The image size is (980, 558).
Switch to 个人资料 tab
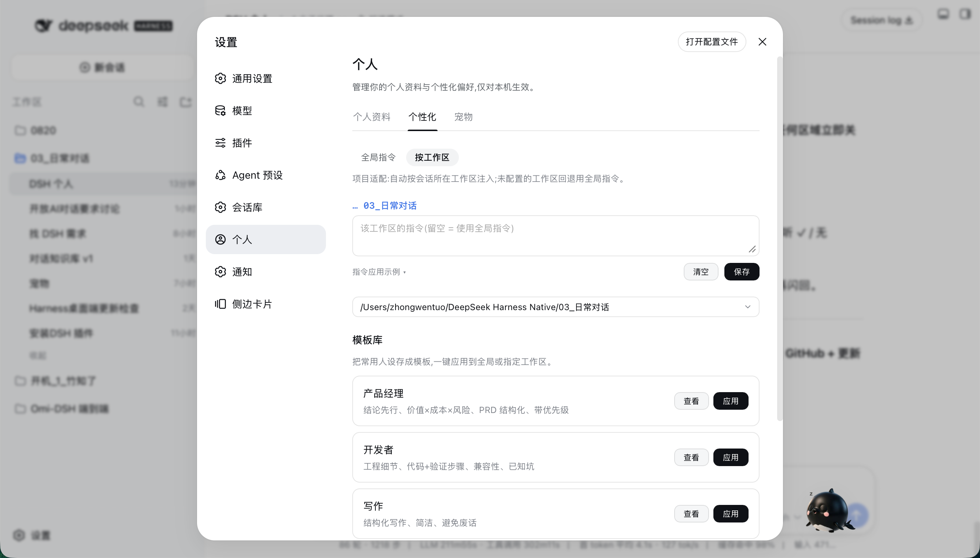tap(371, 117)
